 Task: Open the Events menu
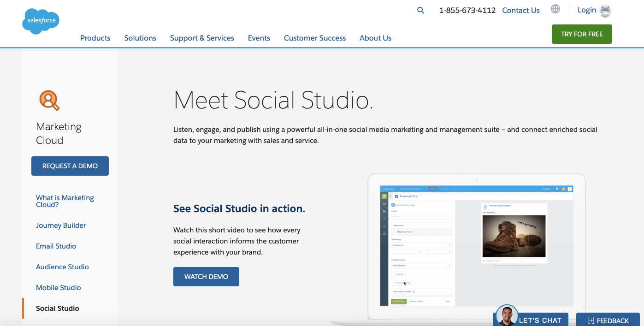[259, 38]
